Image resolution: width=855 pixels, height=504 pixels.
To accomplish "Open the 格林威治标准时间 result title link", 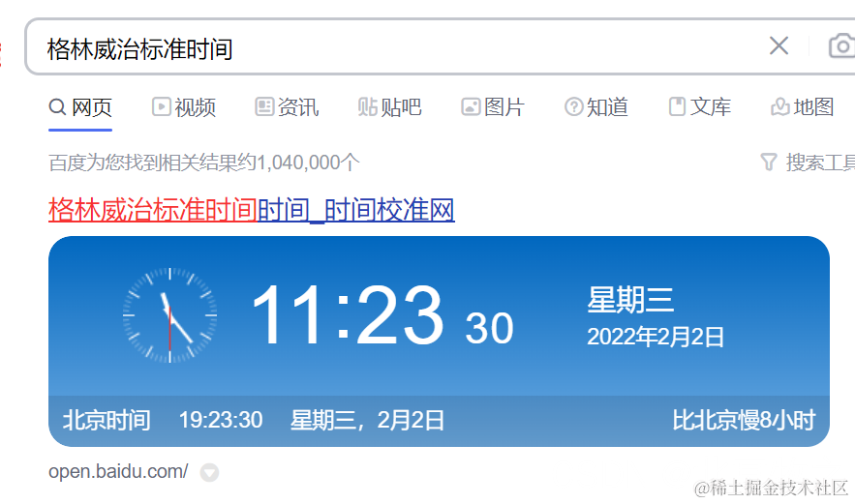I will click(252, 210).
